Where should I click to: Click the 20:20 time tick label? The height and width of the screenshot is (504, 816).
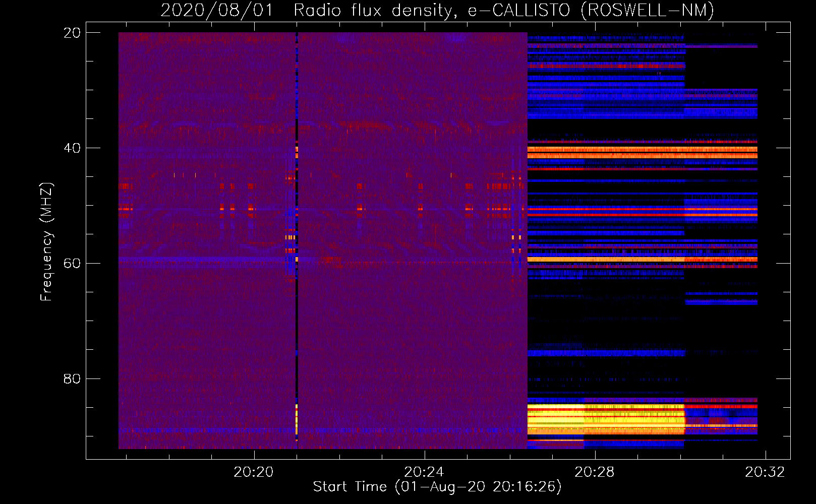[x=254, y=472]
